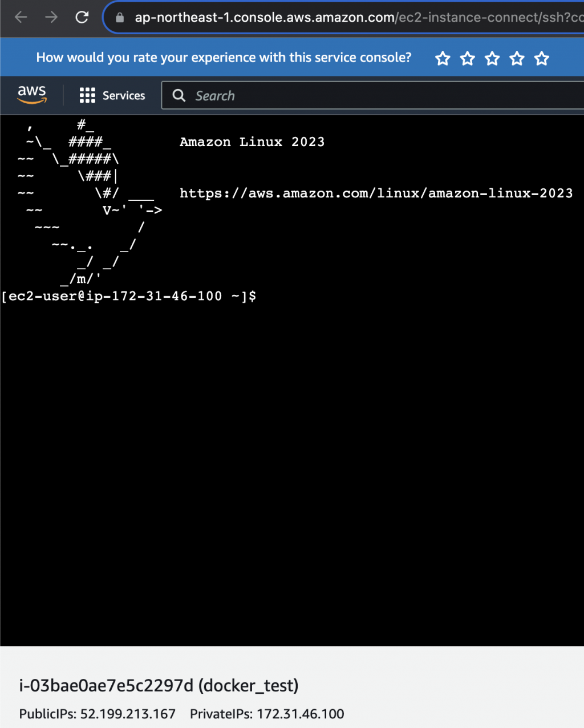Open the Services menu label

coord(124,96)
